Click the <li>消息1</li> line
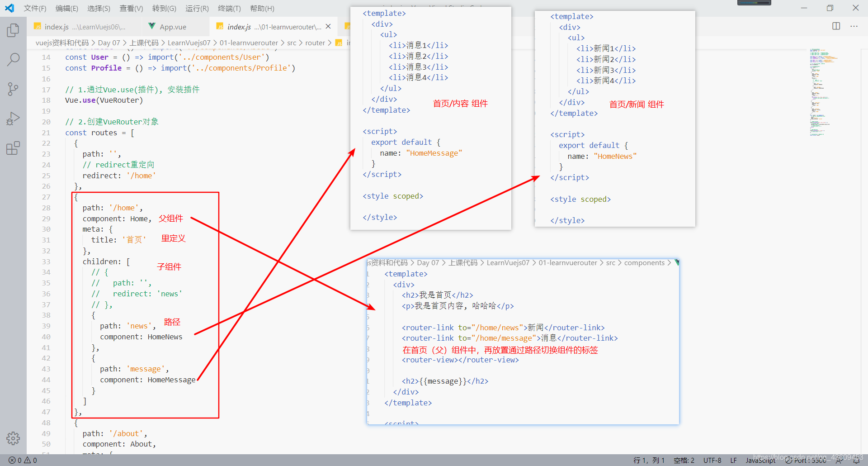The image size is (868, 466). click(x=419, y=46)
